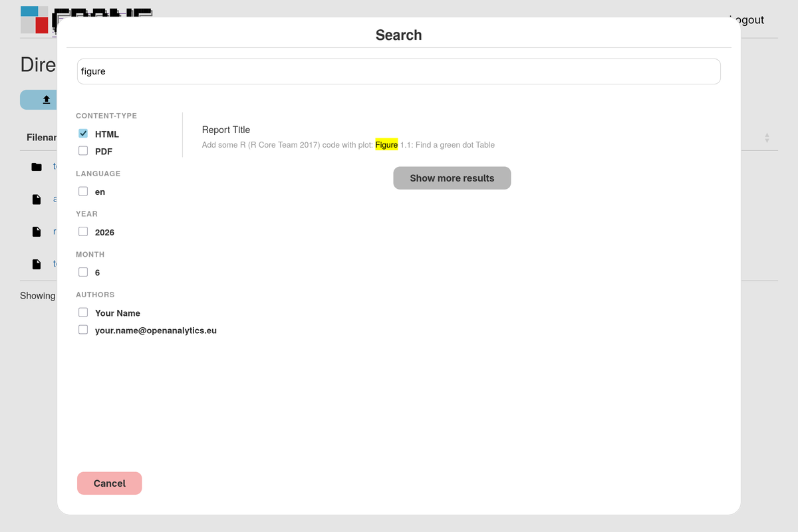Screen dimensions: 798x532
Task: Check the your.name@openanalytics.eu author filter
Action: (x=83, y=330)
